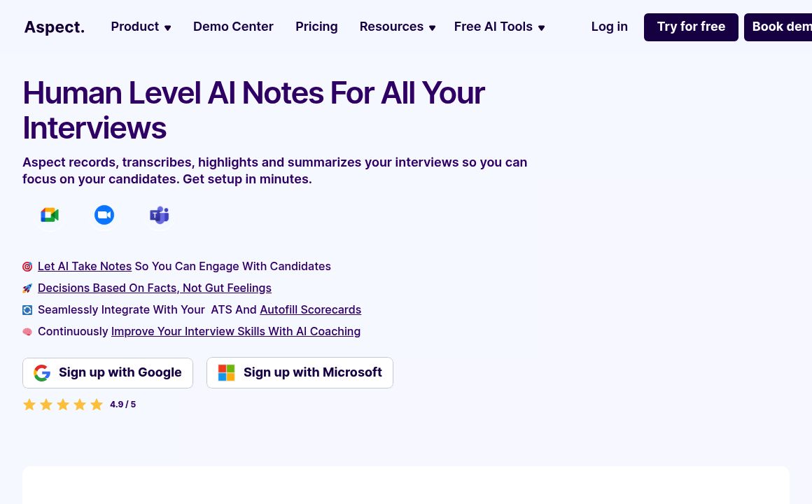The height and width of the screenshot is (504, 812).
Task: Click the Microsoft Teams icon
Action: (x=160, y=215)
